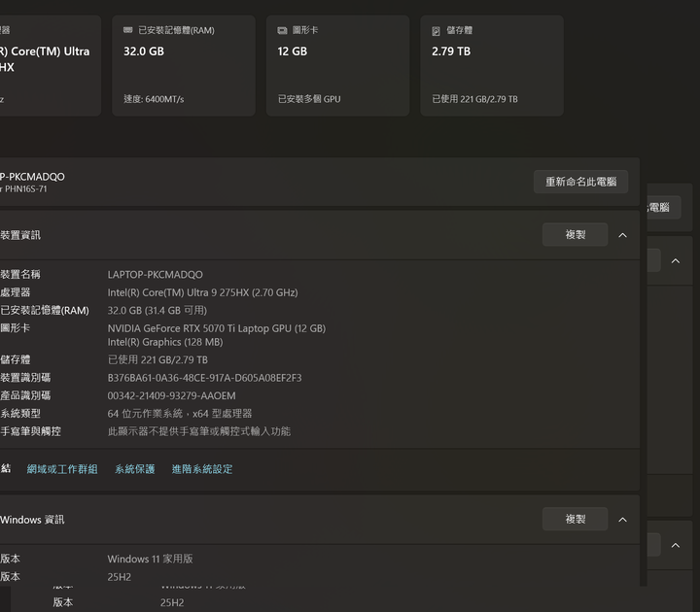700x612 pixels.
Task: Collapse lower chevron in background window
Action: [x=676, y=546]
